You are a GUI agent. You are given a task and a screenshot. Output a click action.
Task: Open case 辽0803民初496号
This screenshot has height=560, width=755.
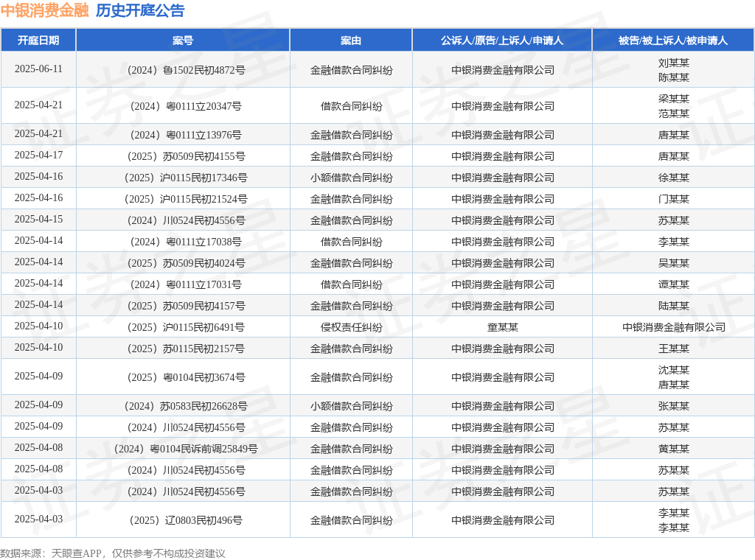point(187,520)
